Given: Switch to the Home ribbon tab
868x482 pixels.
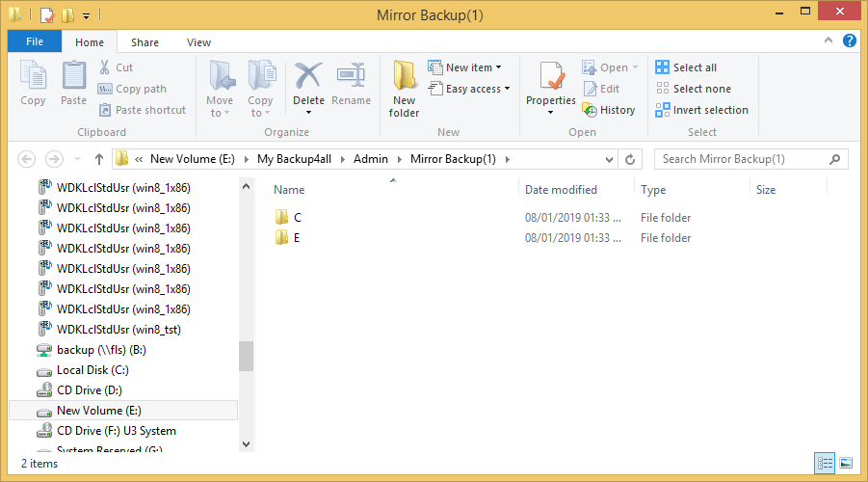Looking at the screenshot, I should [x=90, y=42].
